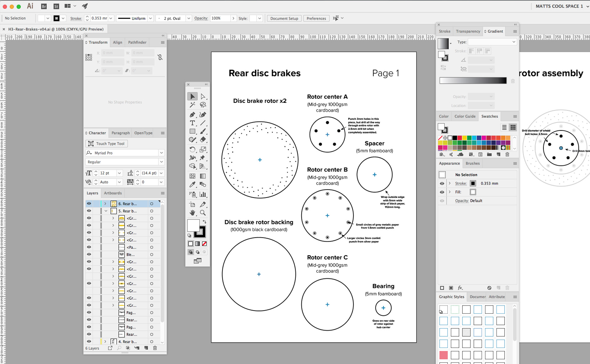
Task: Grab the Hand tool
Action: coord(193,213)
